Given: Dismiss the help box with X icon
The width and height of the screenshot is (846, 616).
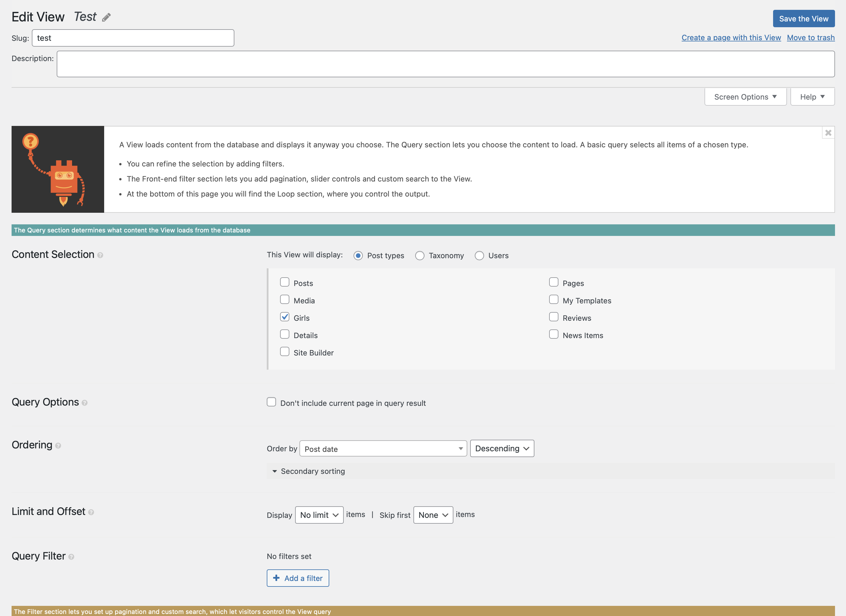Looking at the screenshot, I should pos(828,133).
